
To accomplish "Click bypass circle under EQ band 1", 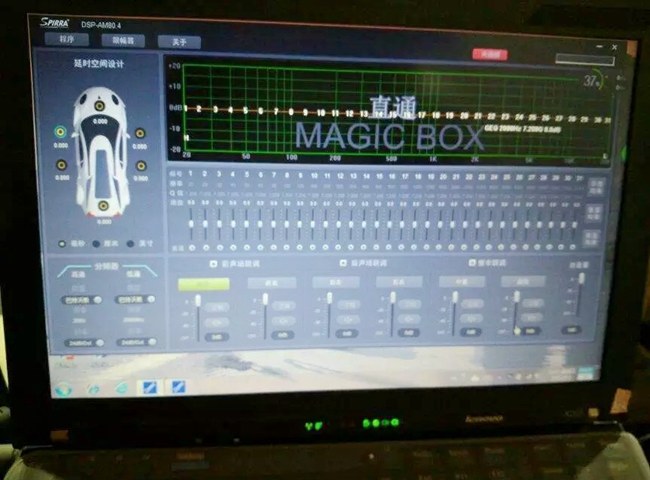I will [x=192, y=248].
